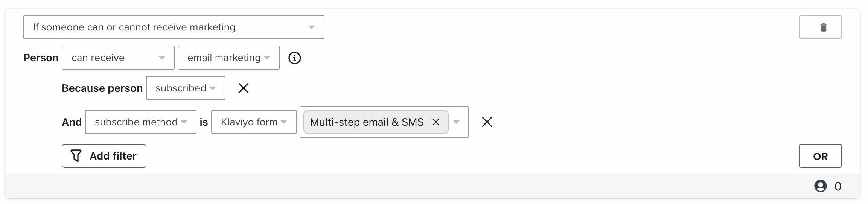Remove the subscribe method filter row
The image size is (868, 204).
tap(487, 122)
